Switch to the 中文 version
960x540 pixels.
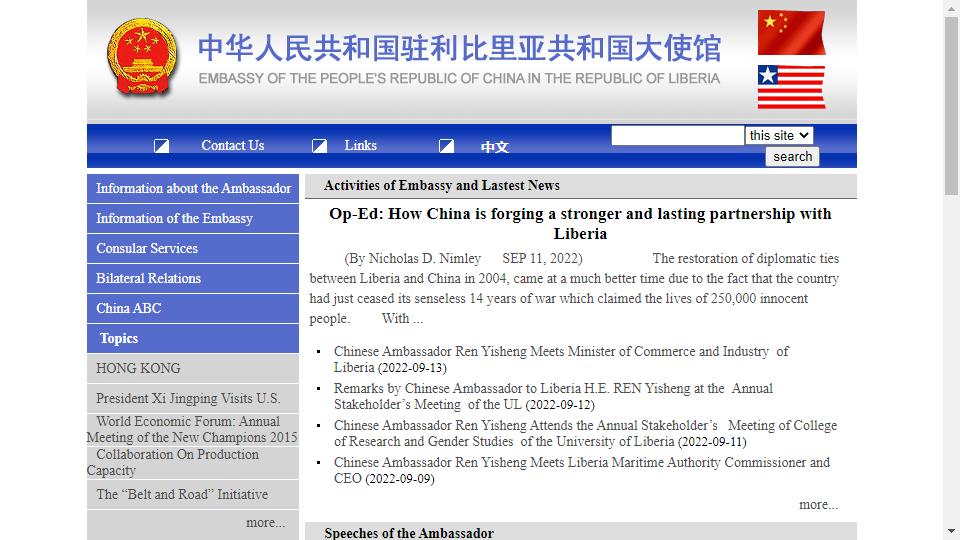tap(494, 147)
